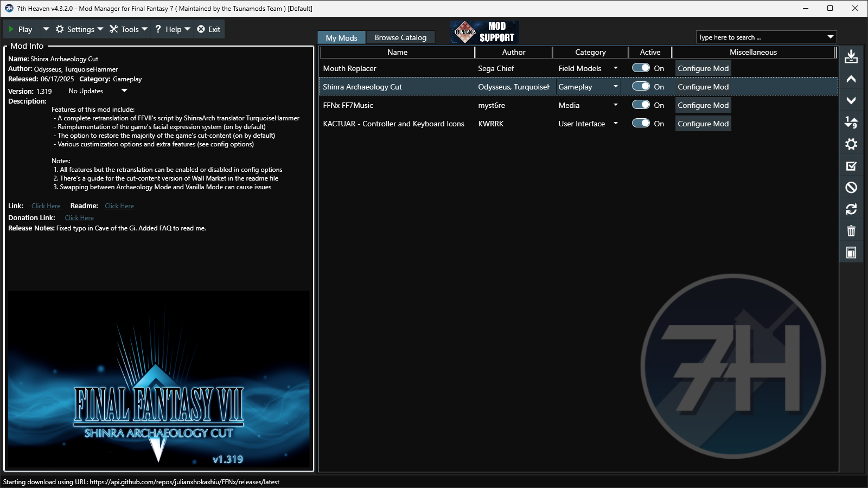Open the mod Link Click Here
This screenshot has width=868, height=488.
(46, 206)
